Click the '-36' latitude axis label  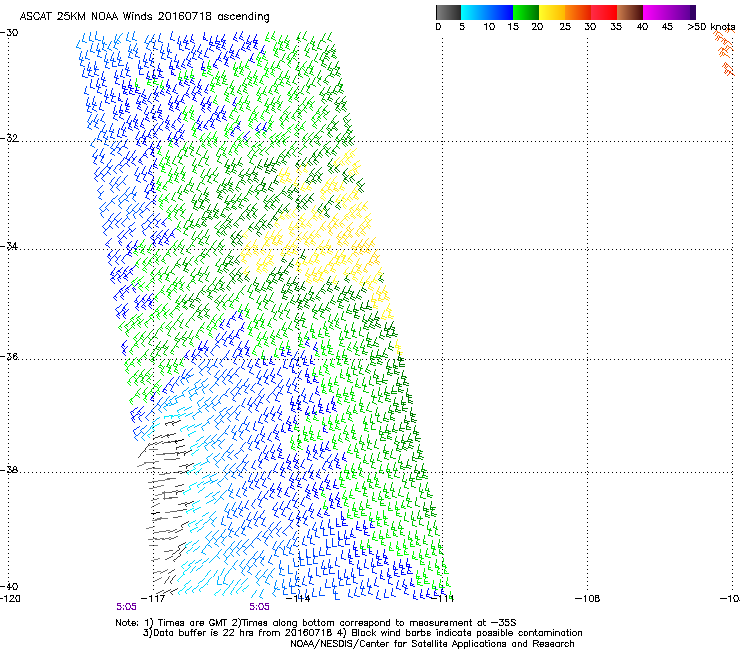tap(9, 356)
